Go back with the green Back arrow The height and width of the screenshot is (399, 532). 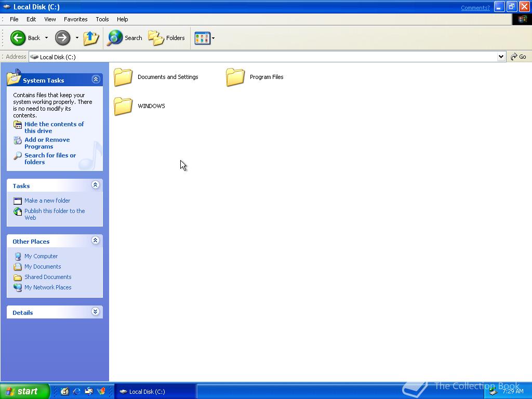click(25, 37)
